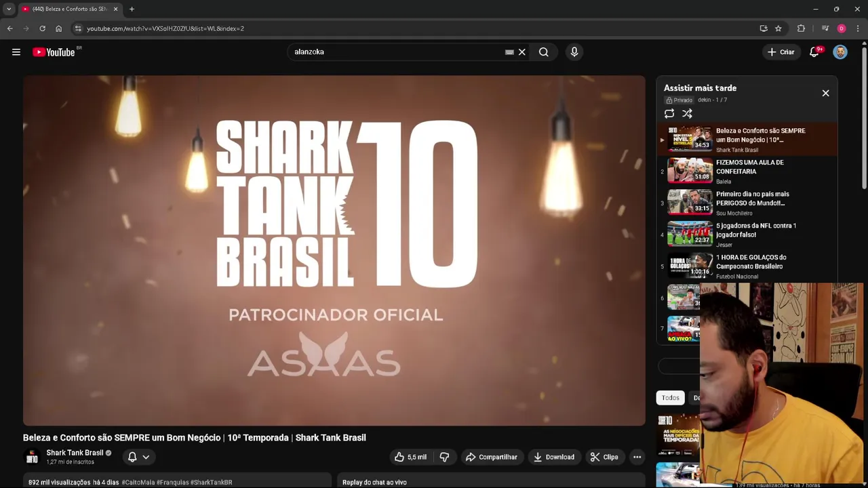Open the #CaitoMaia hashtag
Image resolution: width=868 pixels, height=488 pixels.
pos(138,483)
